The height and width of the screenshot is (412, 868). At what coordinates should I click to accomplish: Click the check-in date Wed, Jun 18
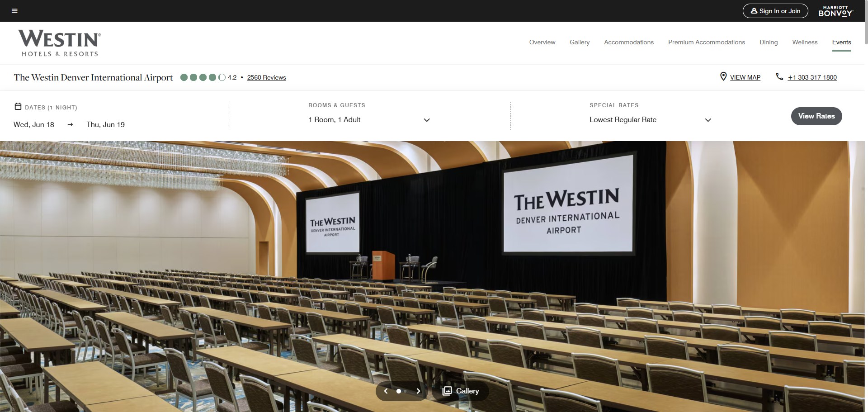tap(34, 124)
